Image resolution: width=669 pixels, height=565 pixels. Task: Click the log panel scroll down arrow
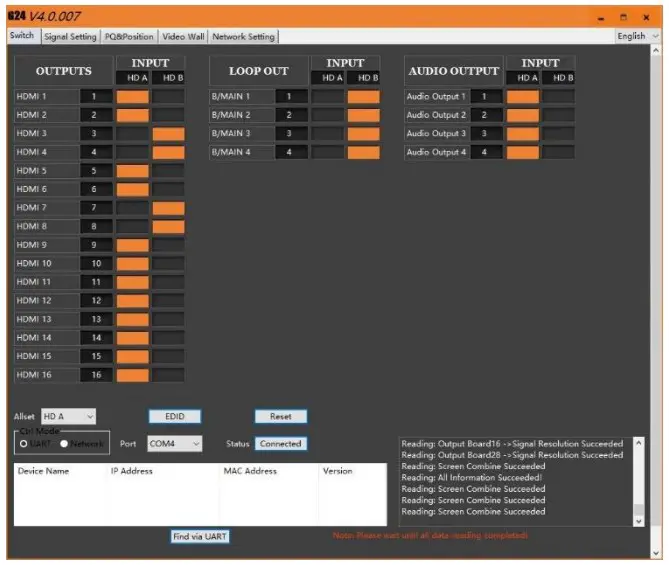pyautogui.click(x=639, y=521)
